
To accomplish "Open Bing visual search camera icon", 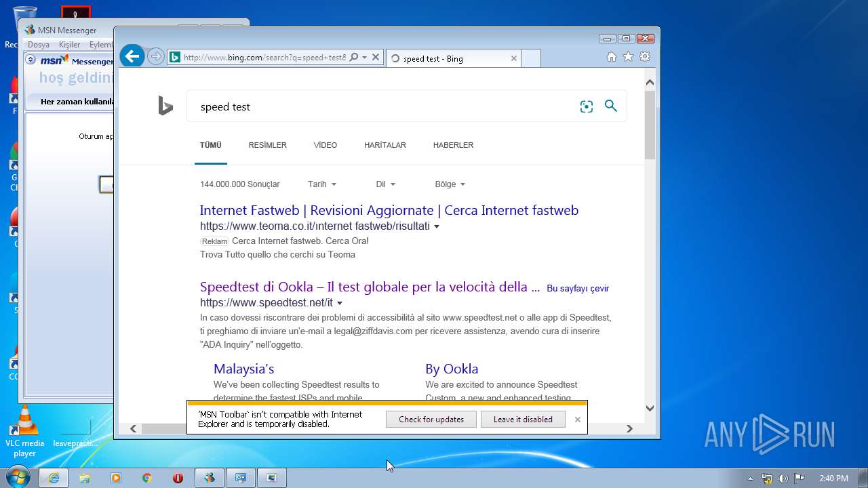I will (587, 106).
